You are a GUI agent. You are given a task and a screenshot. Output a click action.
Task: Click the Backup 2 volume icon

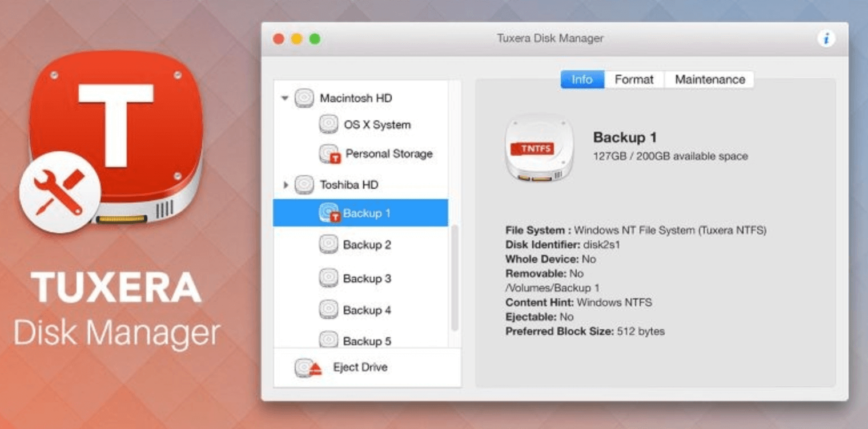point(328,245)
